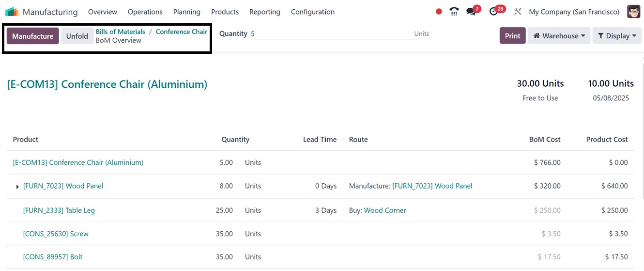Open the Wood Corner vendor link
The image size is (644, 271).
coord(384,210)
